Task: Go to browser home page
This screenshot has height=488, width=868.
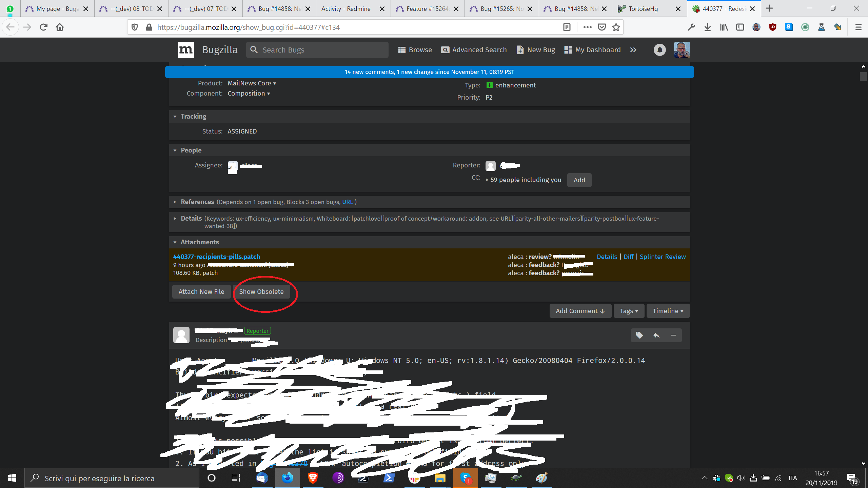Action: [60, 27]
